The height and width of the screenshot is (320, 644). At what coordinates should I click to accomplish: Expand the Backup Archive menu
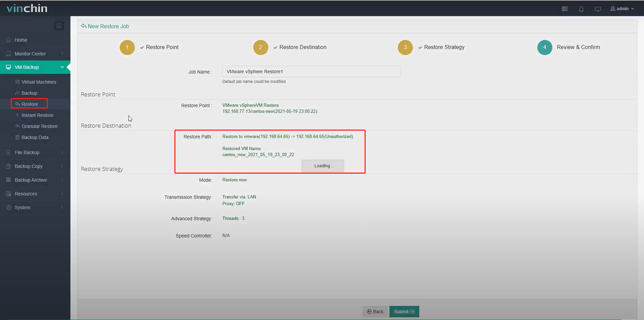pos(35,180)
